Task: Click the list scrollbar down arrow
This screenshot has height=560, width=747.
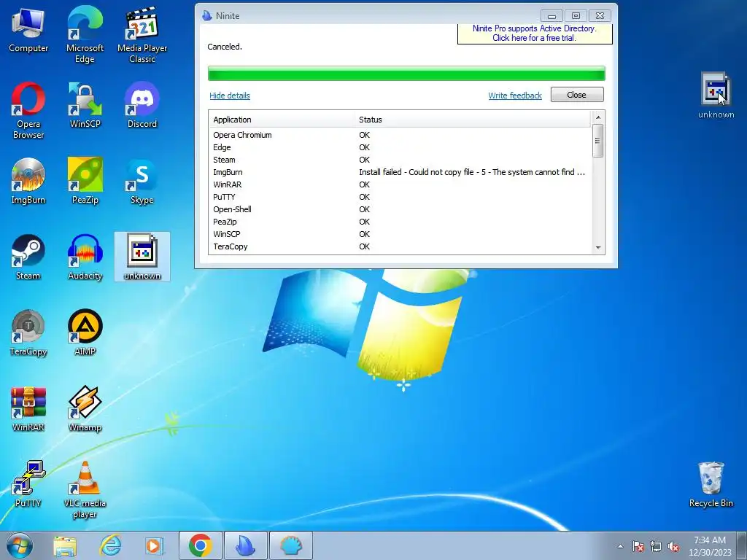Action: pyautogui.click(x=598, y=248)
